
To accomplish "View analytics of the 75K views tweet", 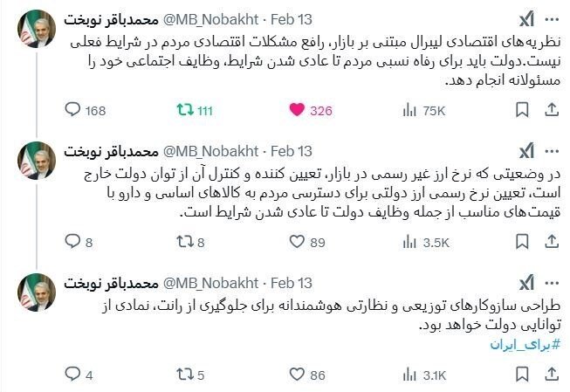I will (x=410, y=111).
